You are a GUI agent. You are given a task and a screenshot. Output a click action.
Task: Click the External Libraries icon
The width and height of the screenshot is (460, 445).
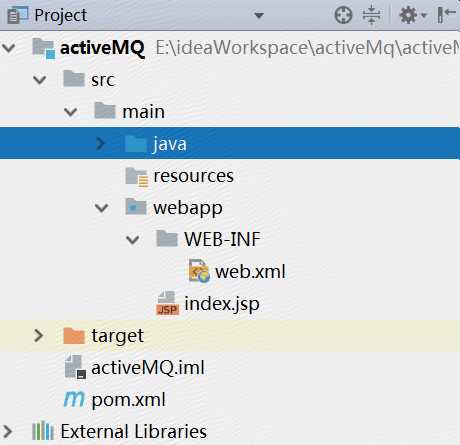click(x=43, y=431)
